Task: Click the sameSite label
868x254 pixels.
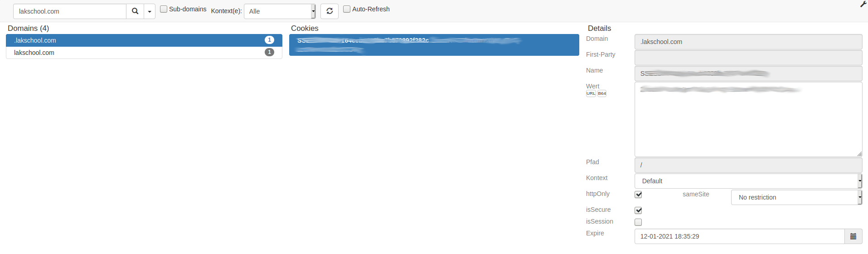Action: click(x=696, y=194)
